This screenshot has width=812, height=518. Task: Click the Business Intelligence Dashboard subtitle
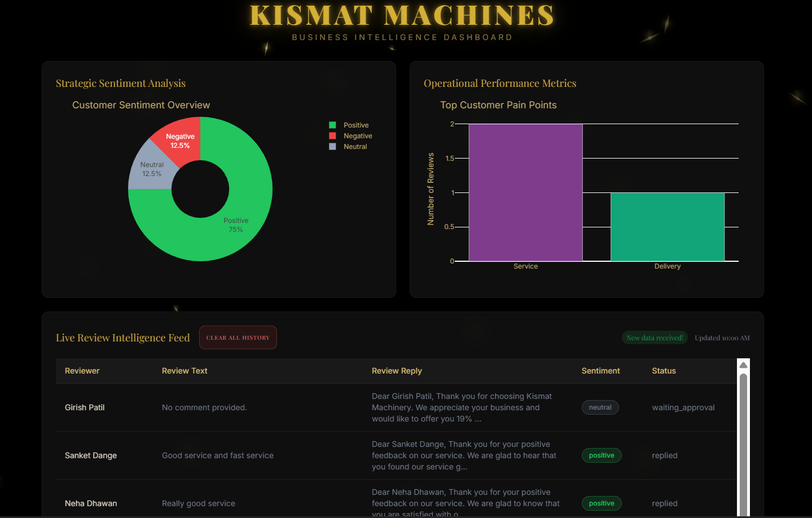[402, 37]
